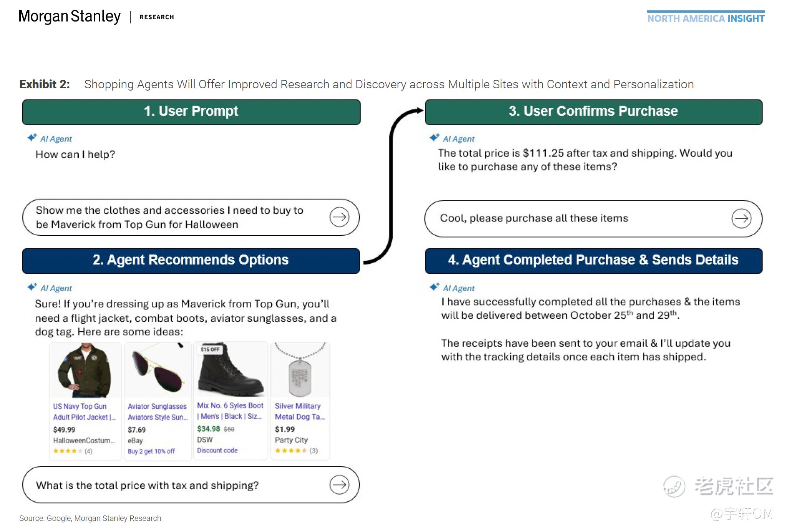Click the total price with tax question field
This screenshot has height=532, width=789.
pos(148,485)
